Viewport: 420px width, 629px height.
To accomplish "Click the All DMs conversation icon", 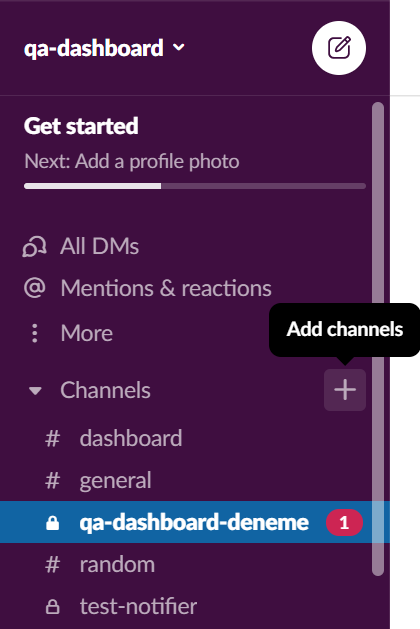I will [34, 246].
